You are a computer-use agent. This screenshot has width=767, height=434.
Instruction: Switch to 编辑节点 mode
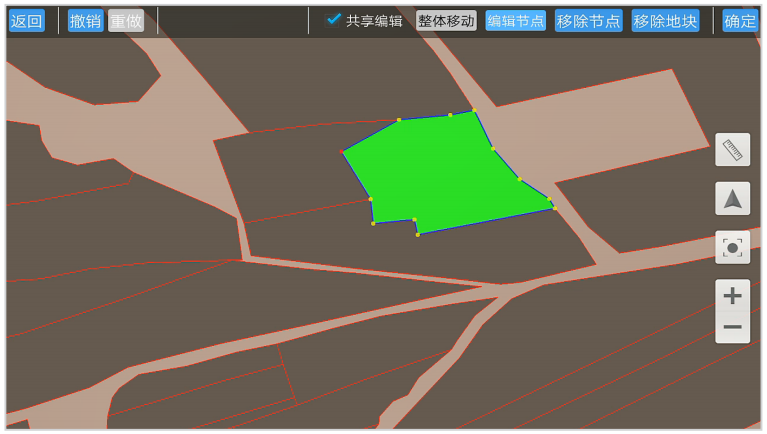point(515,21)
